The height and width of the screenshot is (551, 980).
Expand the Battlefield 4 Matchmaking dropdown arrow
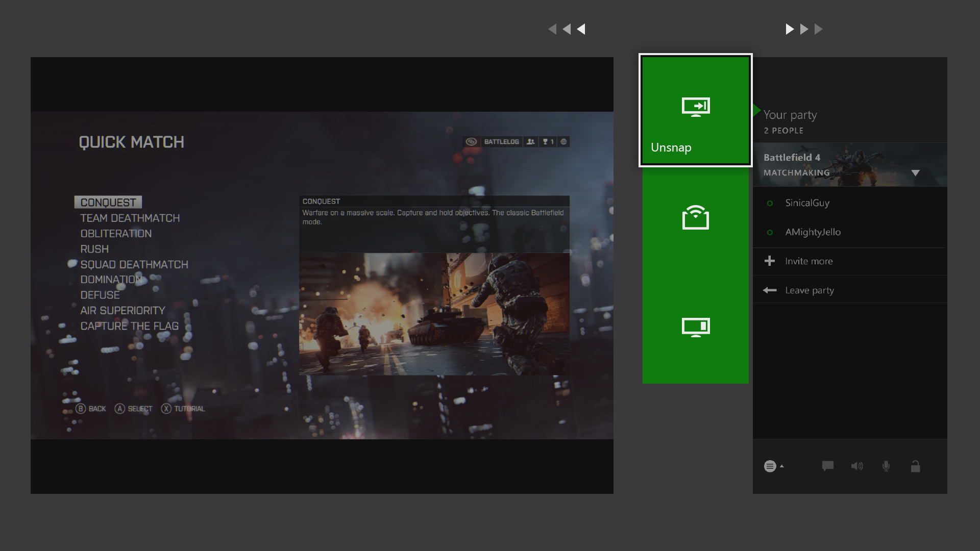coord(916,172)
